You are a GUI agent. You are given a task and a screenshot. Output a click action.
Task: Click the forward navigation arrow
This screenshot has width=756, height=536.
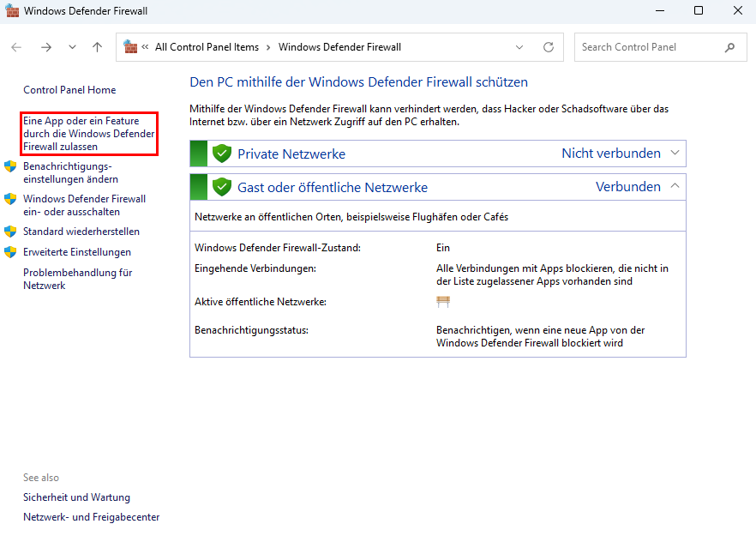pyautogui.click(x=45, y=47)
